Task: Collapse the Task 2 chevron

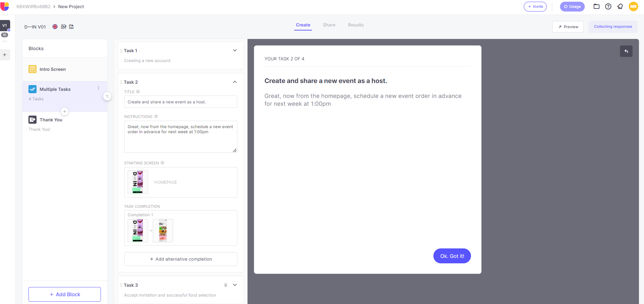Action: 235,82
